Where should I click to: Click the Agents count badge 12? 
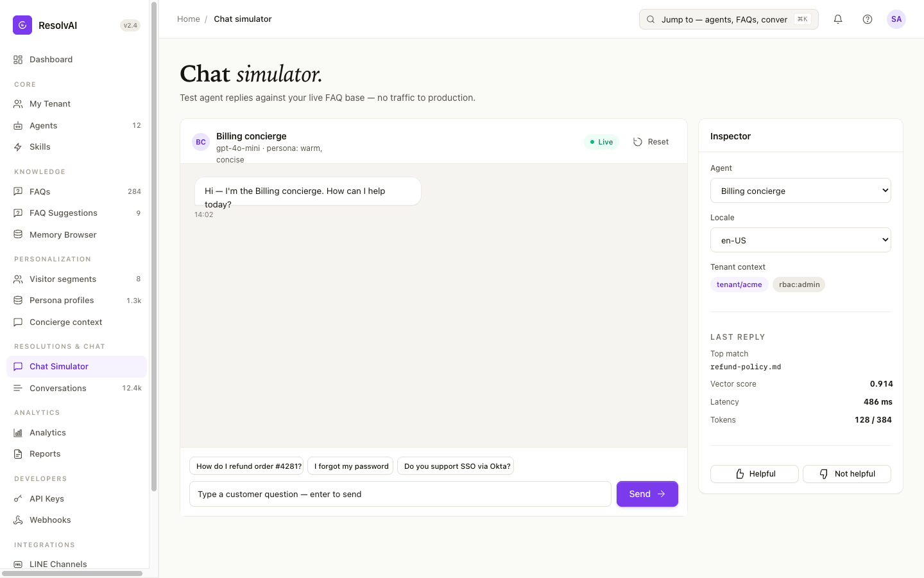[137, 126]
